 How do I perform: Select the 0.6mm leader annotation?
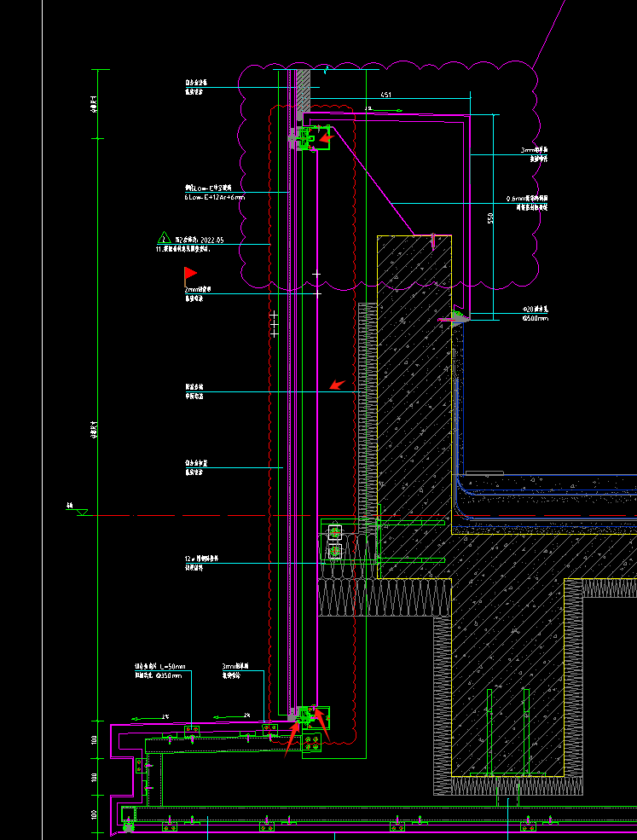coord(527,199)
